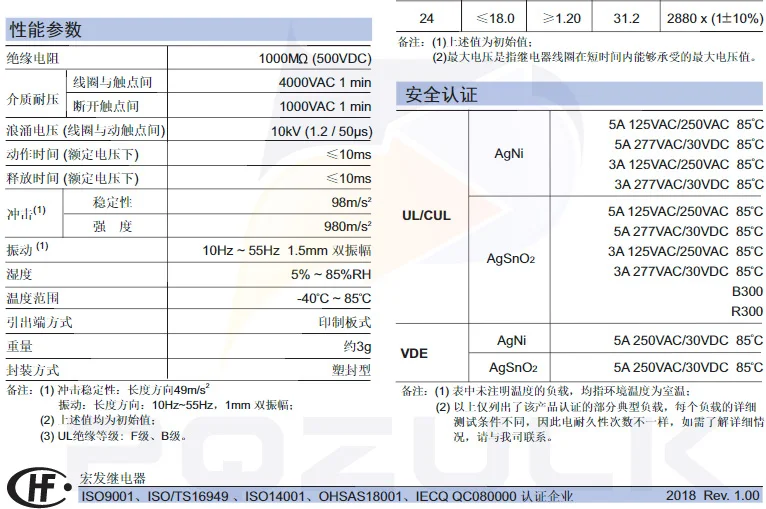The image size is (766, 509).
Task: Select the 性能参数 section heading
Action: (45, 29)
